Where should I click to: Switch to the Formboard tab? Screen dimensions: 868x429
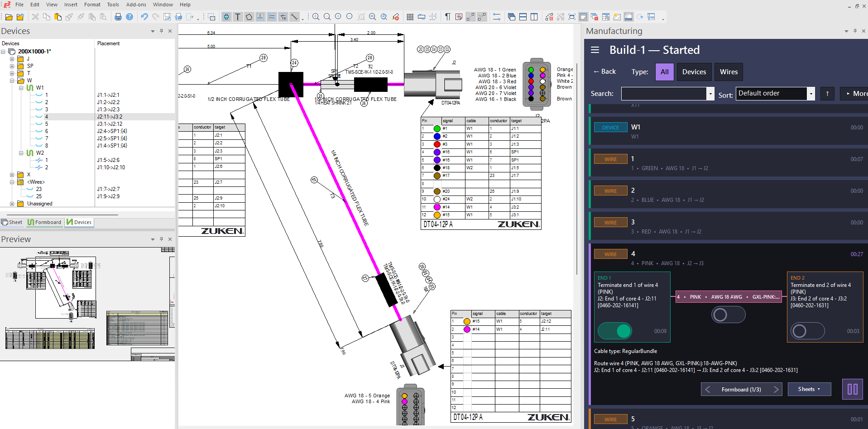[44, 222]
